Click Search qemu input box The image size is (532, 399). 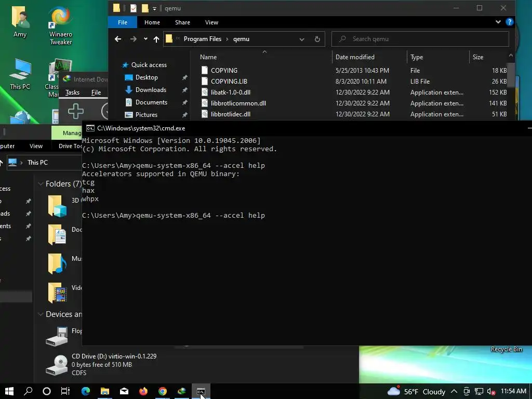(420, 39)
